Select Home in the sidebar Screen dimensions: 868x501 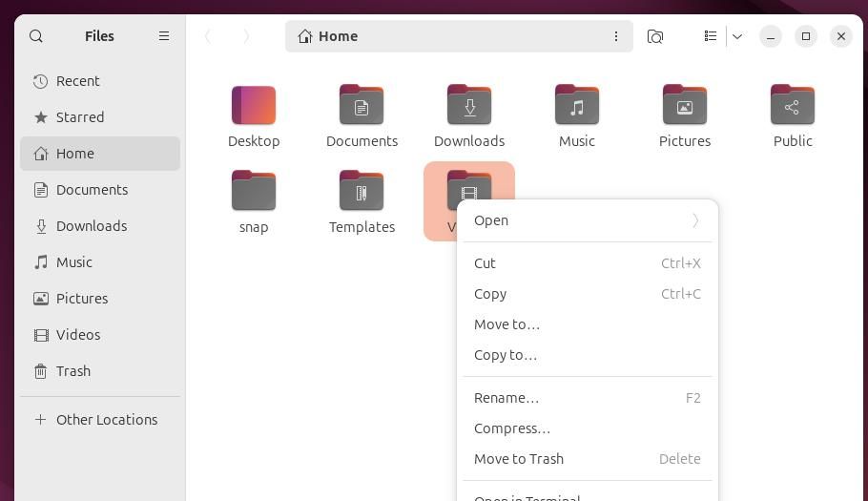point(100,154)
